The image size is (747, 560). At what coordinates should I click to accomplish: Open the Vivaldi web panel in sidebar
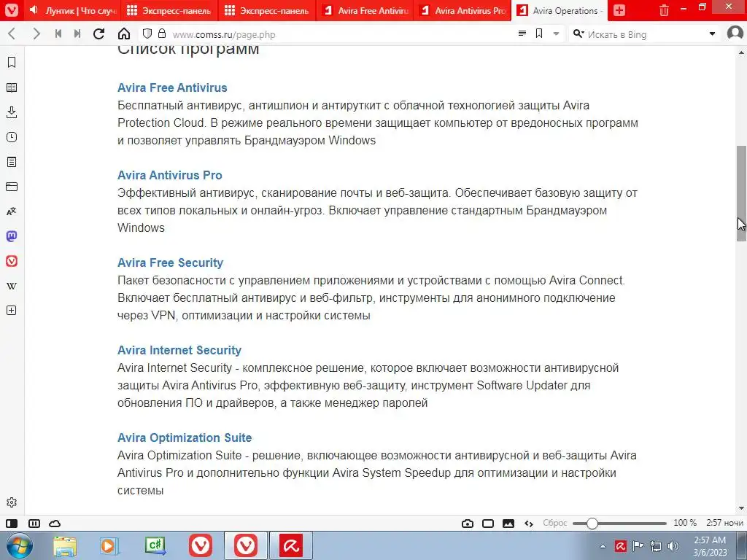(12, 261)
